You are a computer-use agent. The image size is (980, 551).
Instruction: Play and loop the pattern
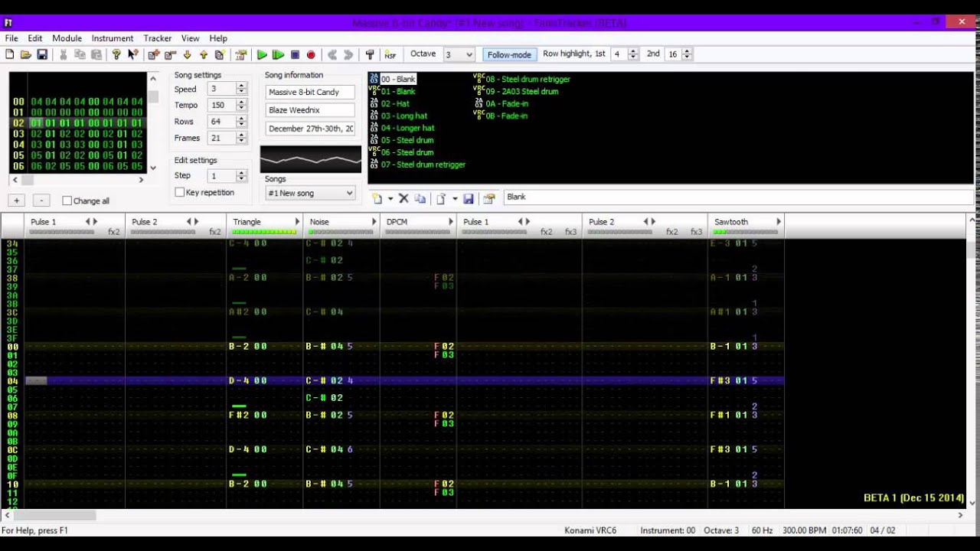click(x=278, y=54)
